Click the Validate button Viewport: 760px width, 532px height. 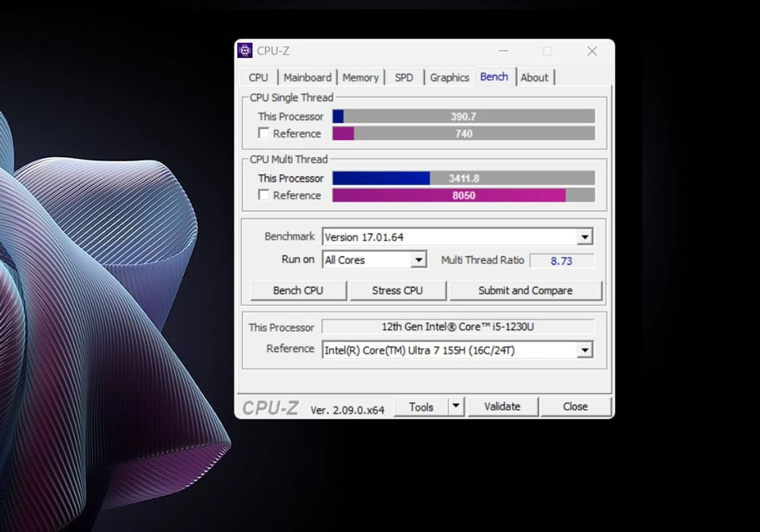pos(502,407)
